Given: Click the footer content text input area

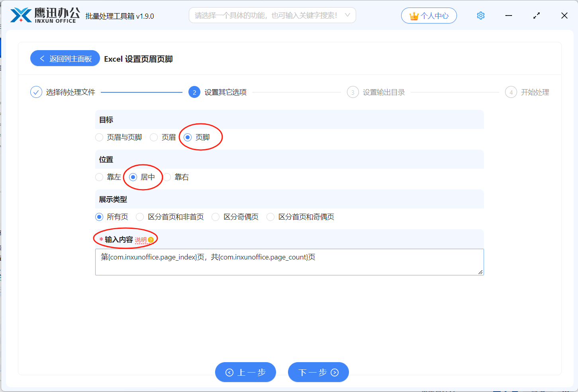Looking at the screenshot, I should point(290,262).
